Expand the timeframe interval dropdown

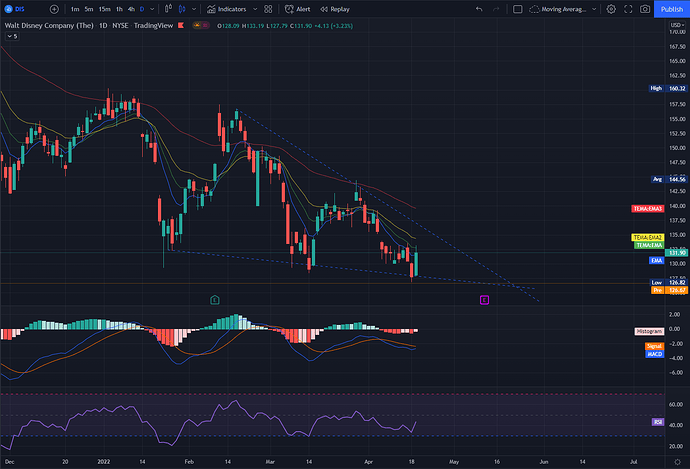tap(152, 9)
